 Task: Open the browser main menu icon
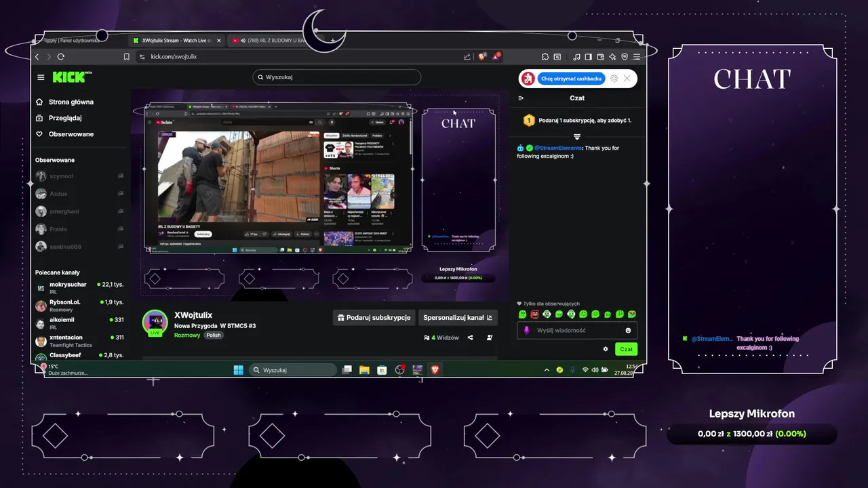[x=637, y=57]
